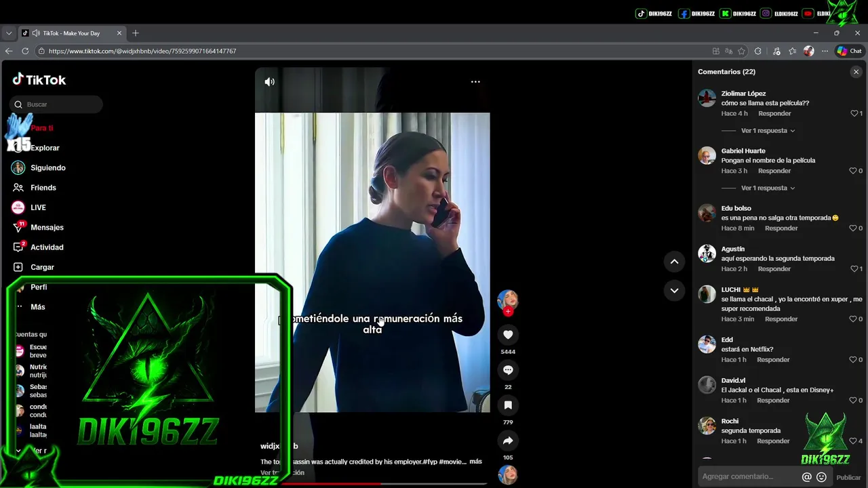Screen dimensions: 868x488
Task: Open Copilot Chat button
Action: (x=849, y=51)
